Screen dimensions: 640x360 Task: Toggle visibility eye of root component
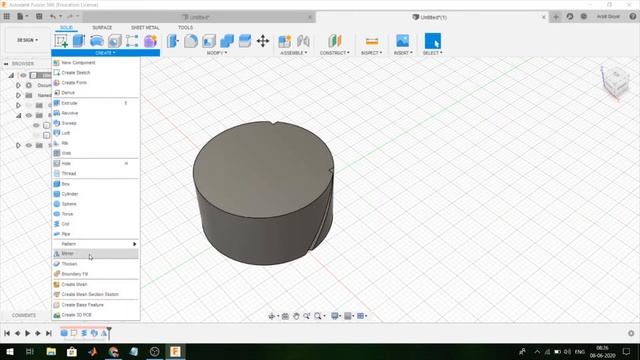coord(23,75)
